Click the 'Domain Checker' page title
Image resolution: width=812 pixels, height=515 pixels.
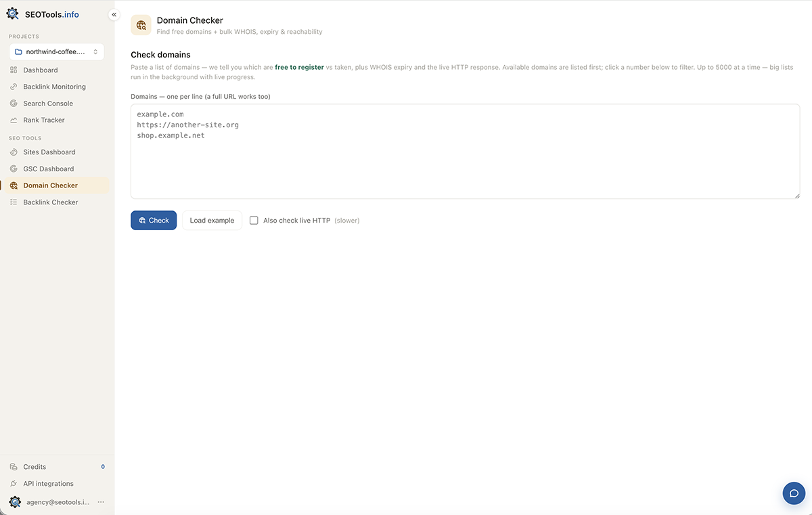(189, 20)
